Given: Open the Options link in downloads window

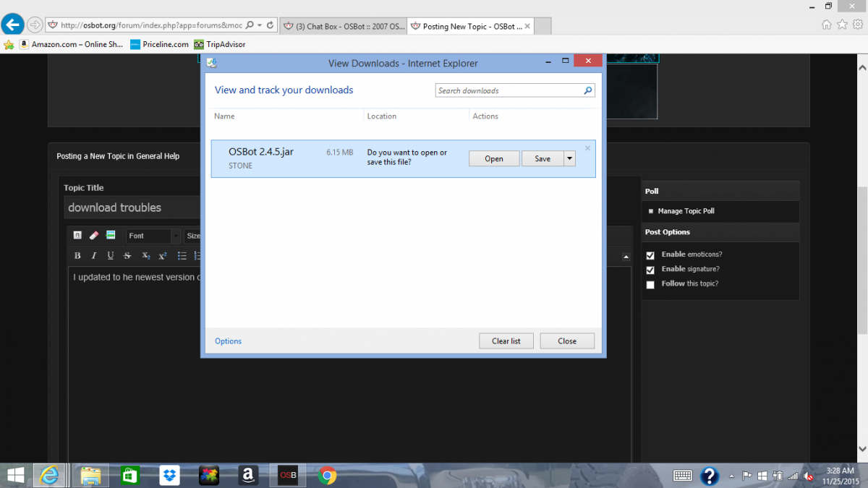Looking at the screenshot, I should tap(228, 341).
